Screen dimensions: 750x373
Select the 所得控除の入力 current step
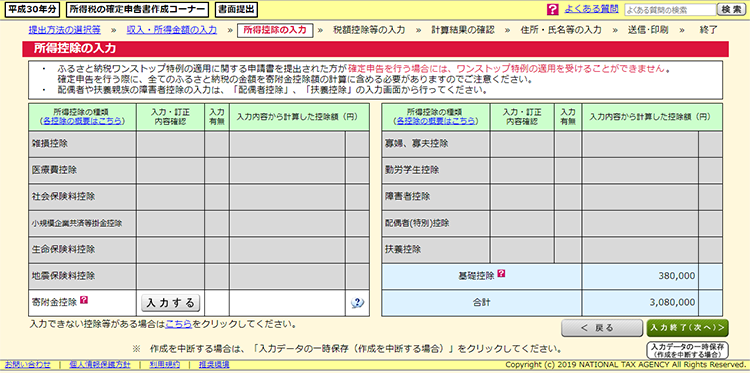tap(275, 31)
